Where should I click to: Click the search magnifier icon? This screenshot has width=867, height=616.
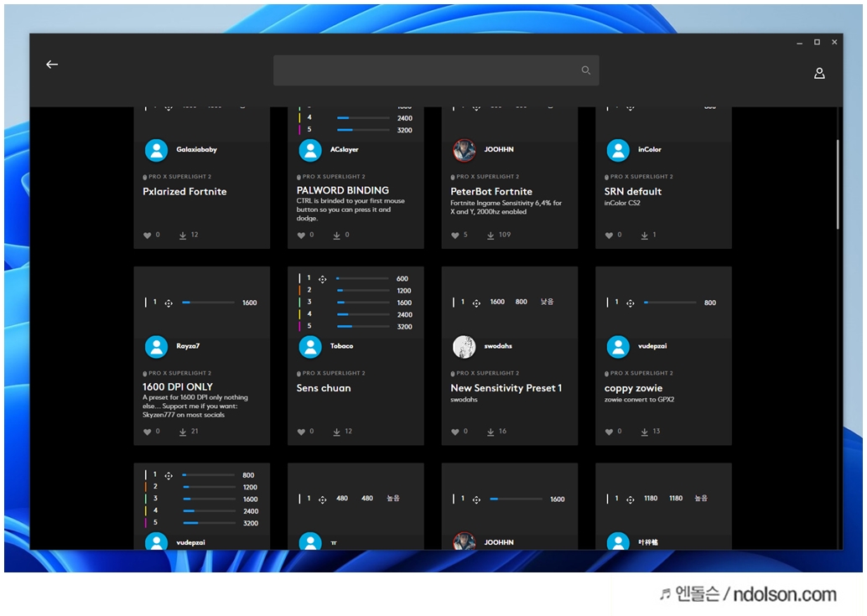click(585, 70)
